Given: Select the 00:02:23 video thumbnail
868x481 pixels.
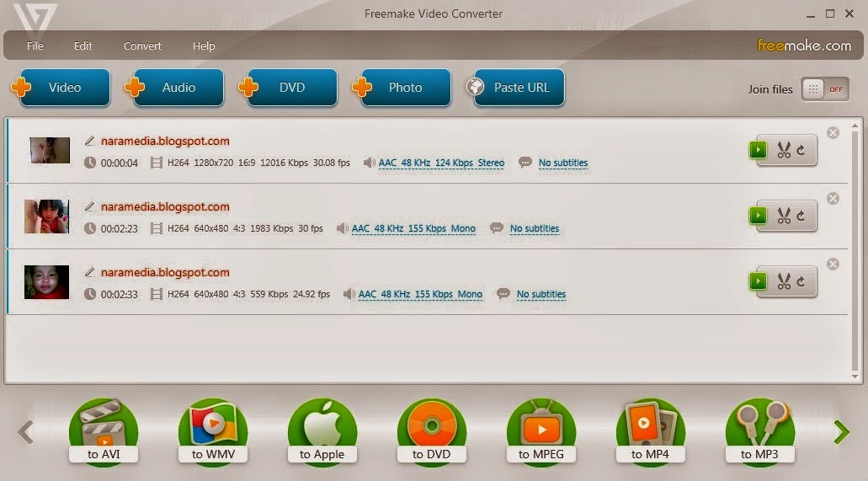Looking at the screenshot, I should [46, 216].
